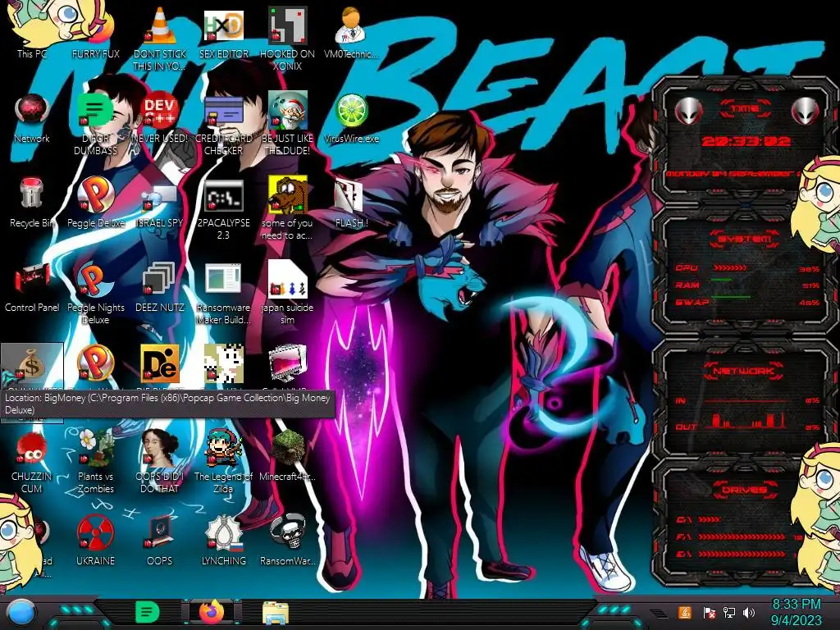Screen dimensions: 840x630
Task: Select the ISRAEL SPY shortcut
Action: tap(160, 197)
